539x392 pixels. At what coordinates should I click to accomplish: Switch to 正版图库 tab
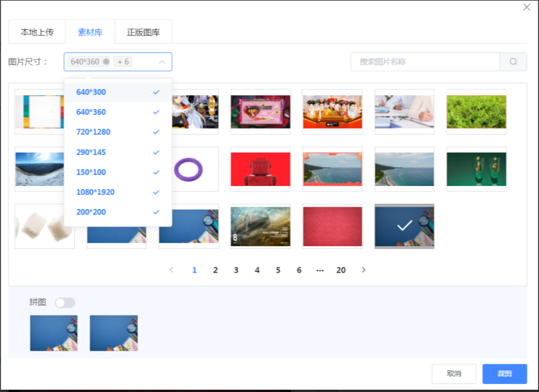[x=143, y=32]
